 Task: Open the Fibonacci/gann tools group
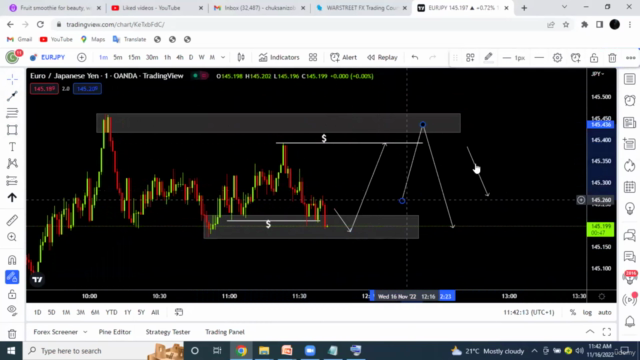(x=12, y=113)
